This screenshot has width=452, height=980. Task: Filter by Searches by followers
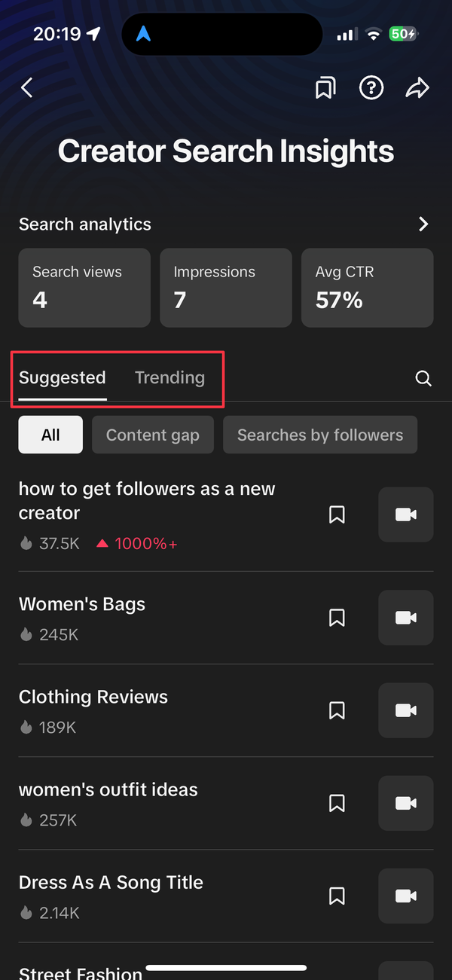(x=319, y=435)
